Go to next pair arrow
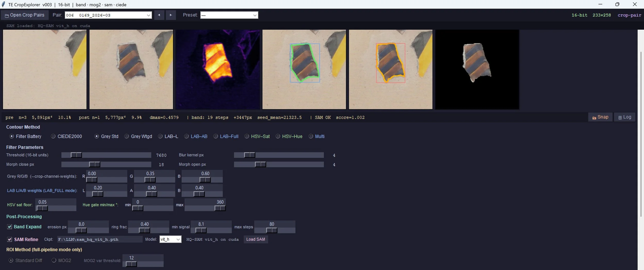The height and width of the screenshot is (270, 644). pos(171,15)
